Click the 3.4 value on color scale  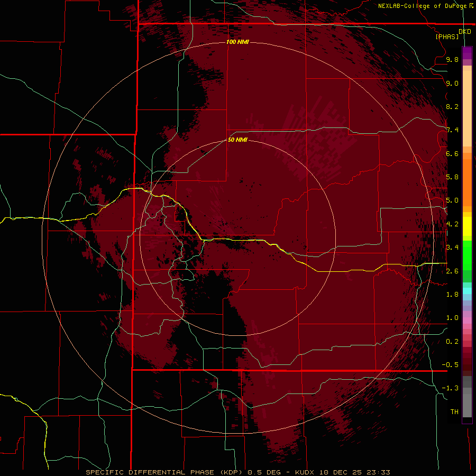coord(452,248)
